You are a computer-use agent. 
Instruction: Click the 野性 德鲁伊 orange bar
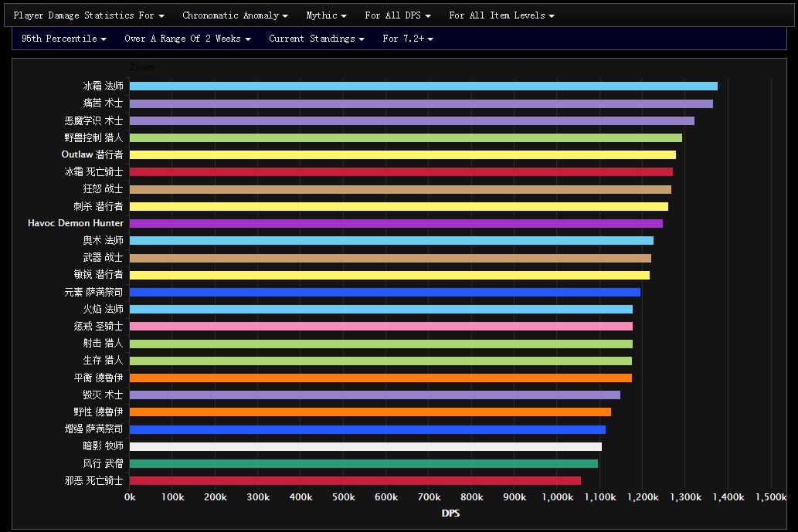coord(371,412)
